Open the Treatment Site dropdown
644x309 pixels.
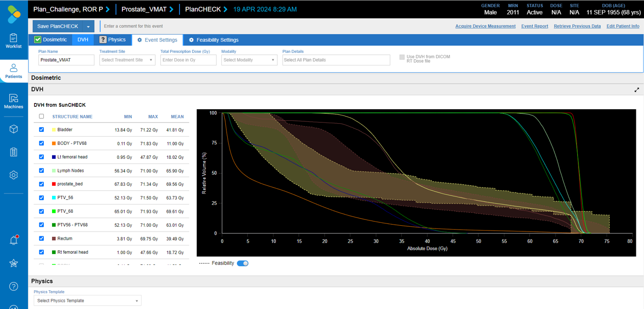pos(127,60)
